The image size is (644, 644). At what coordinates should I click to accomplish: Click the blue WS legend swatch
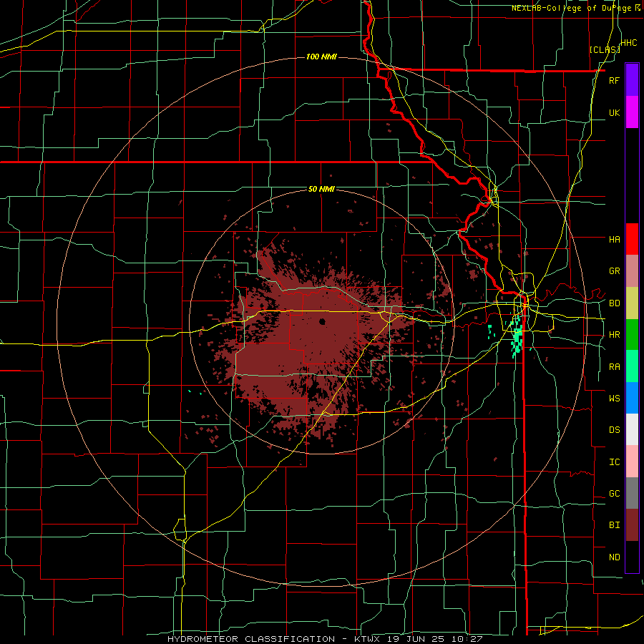click(x=632, y=398)
